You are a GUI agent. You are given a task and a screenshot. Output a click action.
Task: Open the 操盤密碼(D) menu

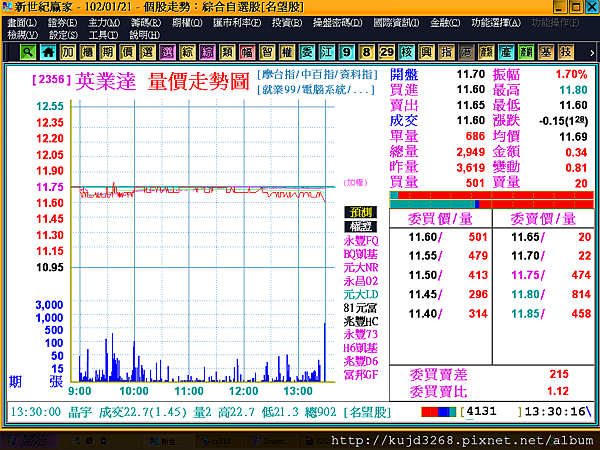(x=338, y=23)
